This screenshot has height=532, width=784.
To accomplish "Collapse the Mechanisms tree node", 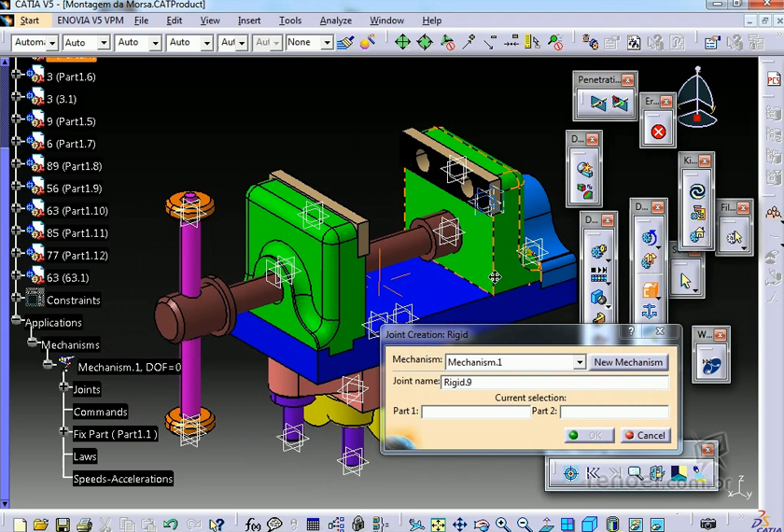I will pyautogui.click(x=32, y=344).
